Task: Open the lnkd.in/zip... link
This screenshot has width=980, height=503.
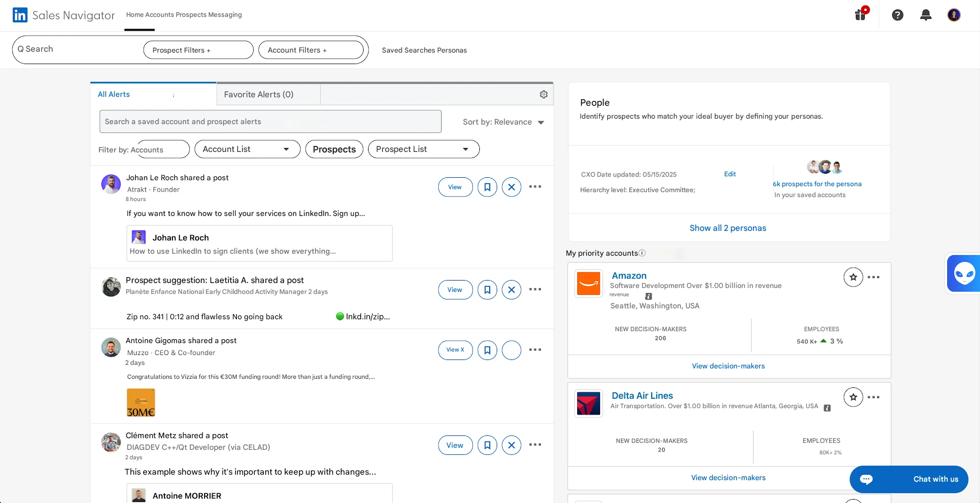Action: (x=368, y=317)
